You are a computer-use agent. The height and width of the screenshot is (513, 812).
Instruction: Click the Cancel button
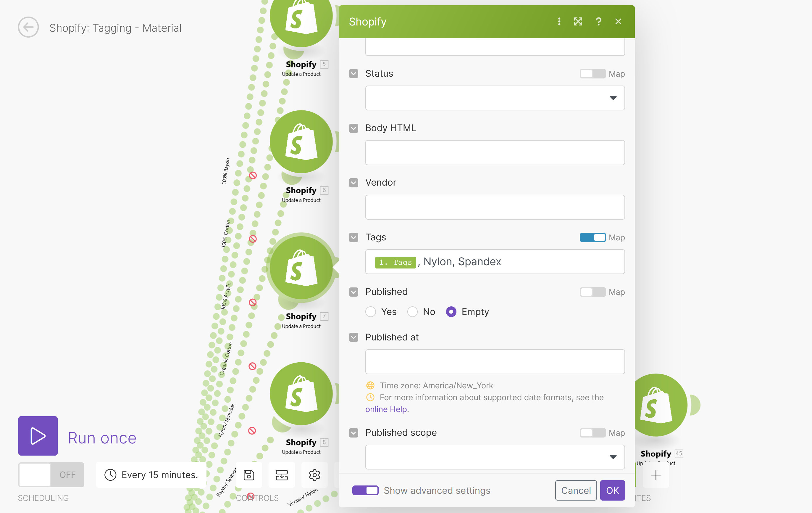576,491
